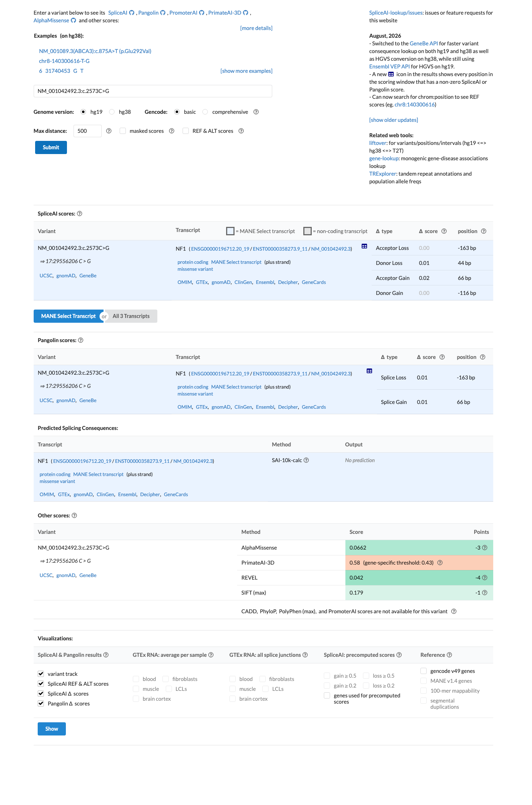The image size is (532, 805).
Task: Load the example 6 31740453 G T
Action: 61,71
